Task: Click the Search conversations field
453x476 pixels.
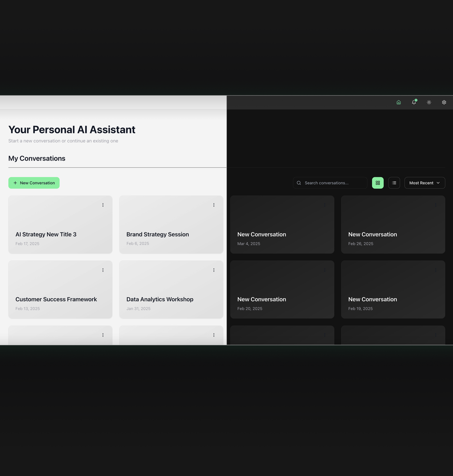Action: [333, 183]
